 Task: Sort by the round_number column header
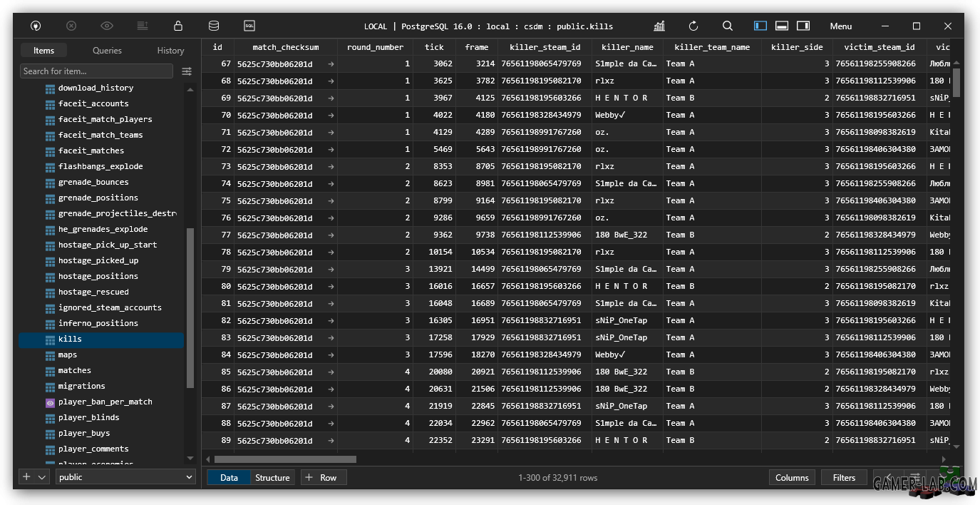375,47
